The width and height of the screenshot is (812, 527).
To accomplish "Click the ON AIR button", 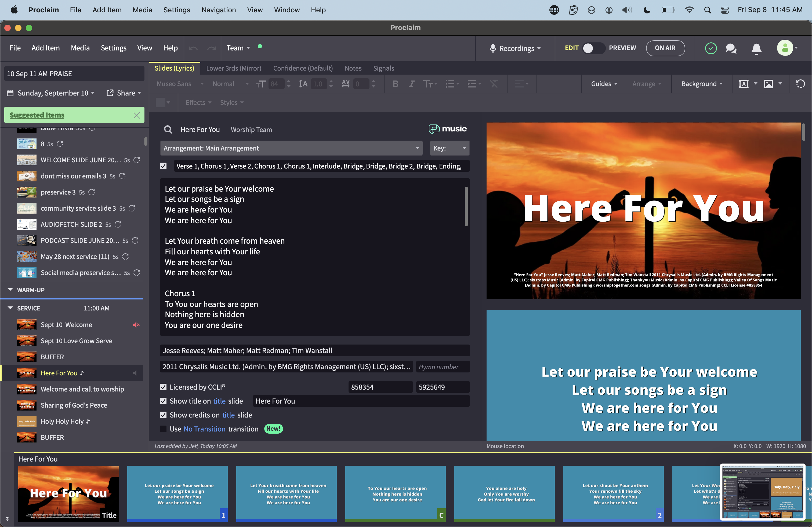I will click(x=665, y=48).
